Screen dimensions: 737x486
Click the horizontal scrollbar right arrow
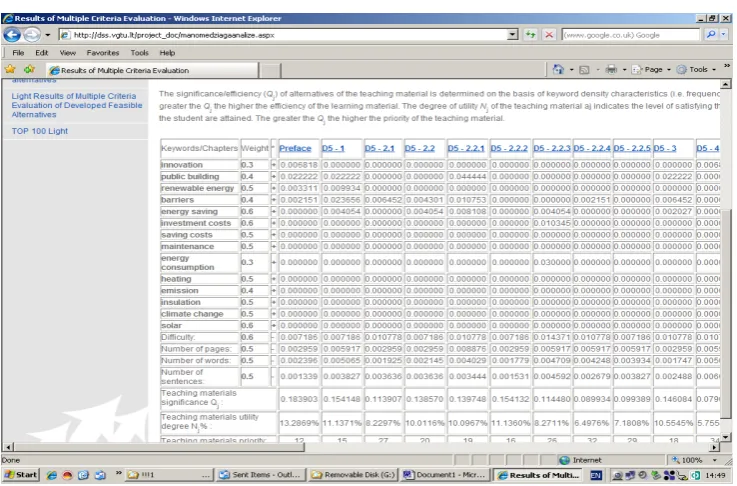coord(715,448)
